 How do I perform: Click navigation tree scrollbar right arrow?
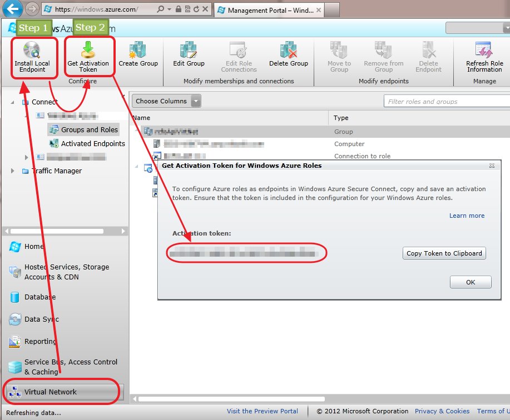123,231
